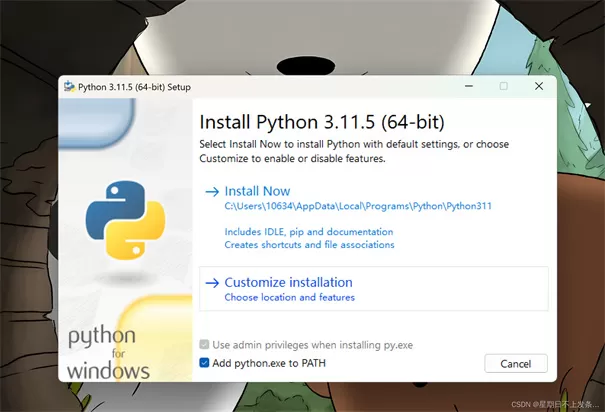Image resolution: width=605 pixels, height=412 pixels.
Task: Click the Cancel button
Action: (x=516, y=363)
